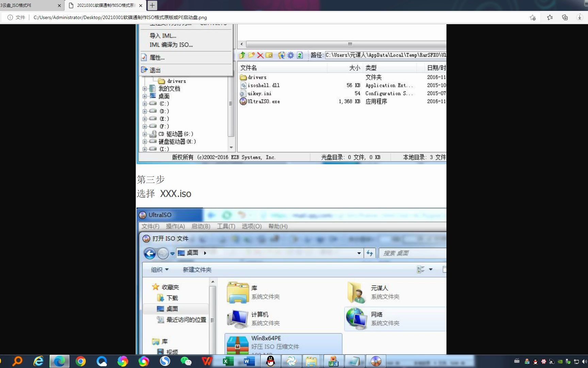The height and width of the screenshot is (368, 588).
Task: Click the rename folder icon beside red X
Action: tap(269, 55)
